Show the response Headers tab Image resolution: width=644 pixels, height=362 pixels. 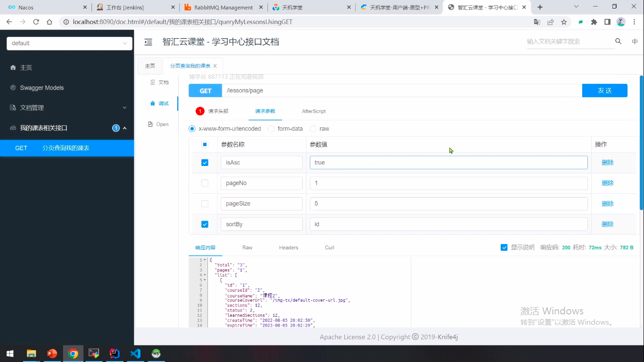(289, 247)
